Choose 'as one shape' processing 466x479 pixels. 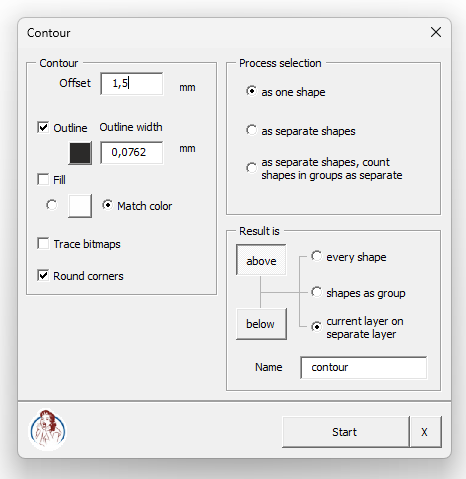click(x=251, y=91)
